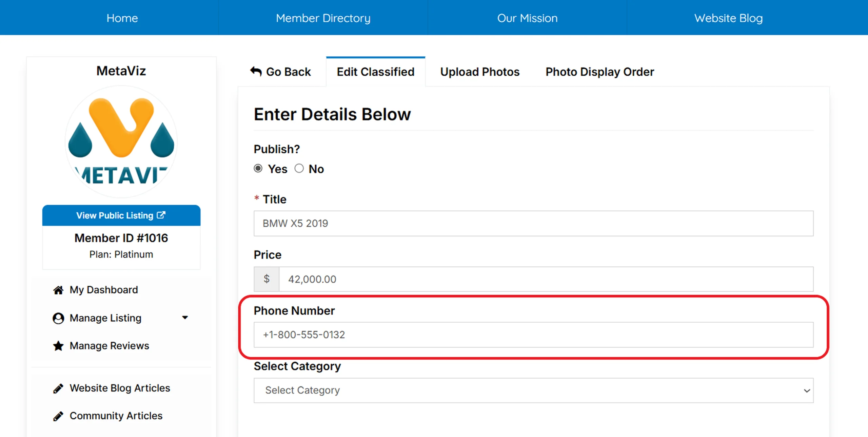
Task: Select the Yes publish radio button
Action: click(x=258, y=169)
